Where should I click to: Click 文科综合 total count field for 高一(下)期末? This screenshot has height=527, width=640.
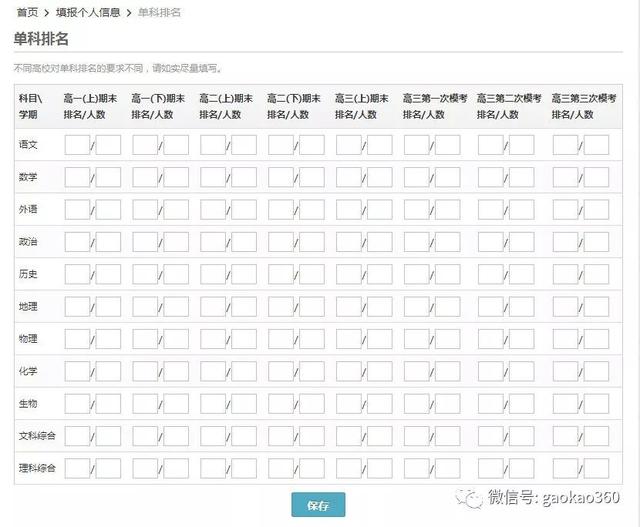click(x=176, y=436)
